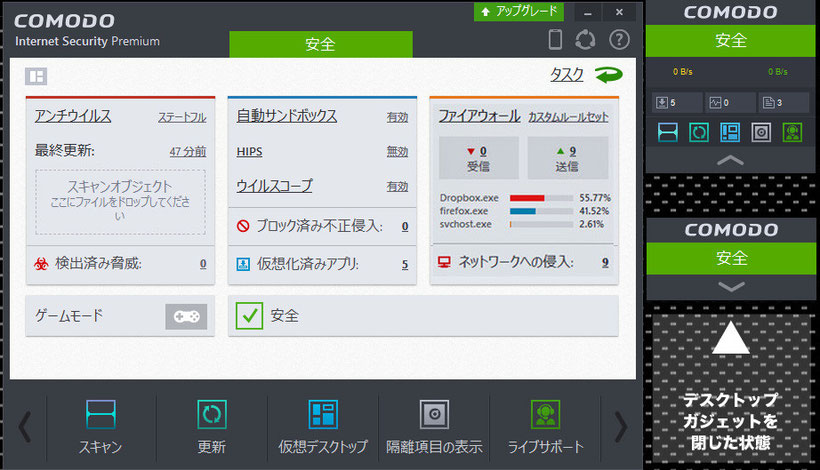Click the biohazard icon for detected threats
Screen dimensions: 820x470
tap(41, 264)
